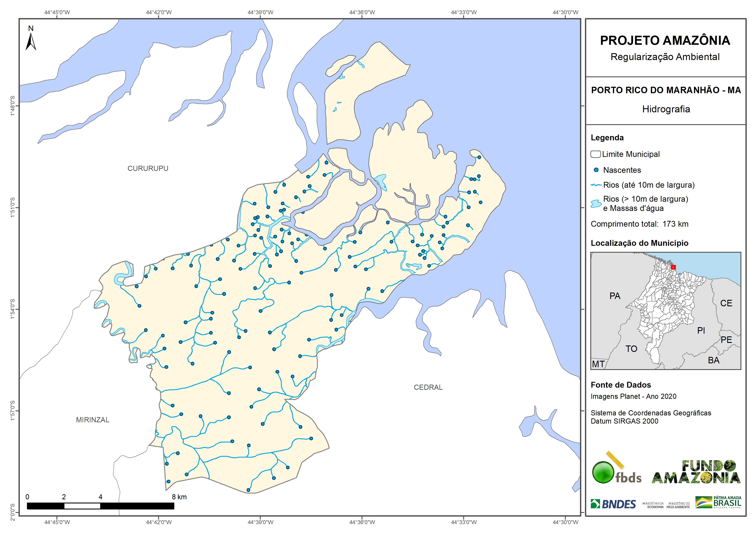Click the CEDRAL municipality label

tap(428, 387)
